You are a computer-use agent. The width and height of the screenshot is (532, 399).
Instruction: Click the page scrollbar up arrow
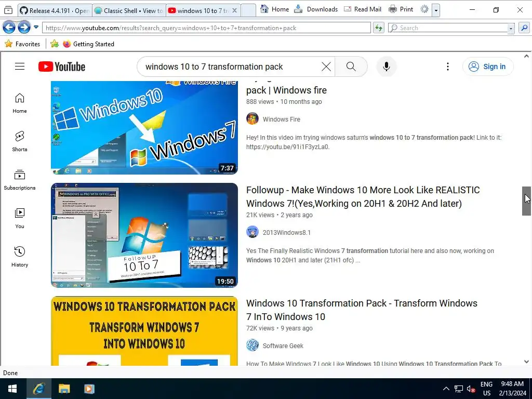(x=526, y=56)
